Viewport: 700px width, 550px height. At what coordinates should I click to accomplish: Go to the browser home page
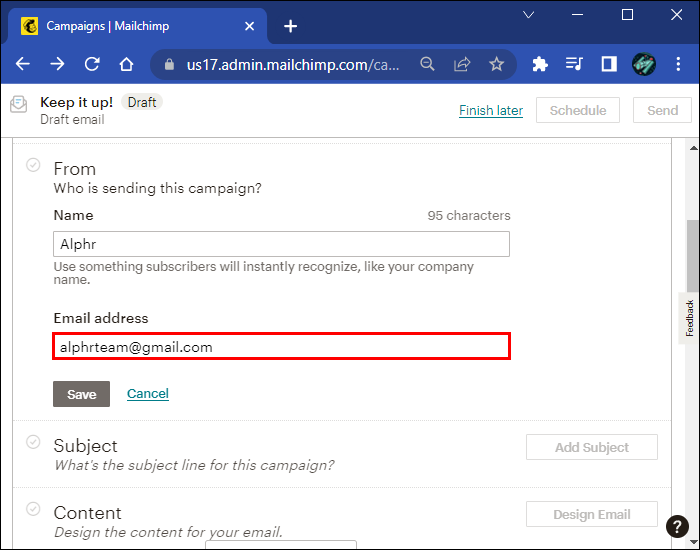tap(126, 64)
